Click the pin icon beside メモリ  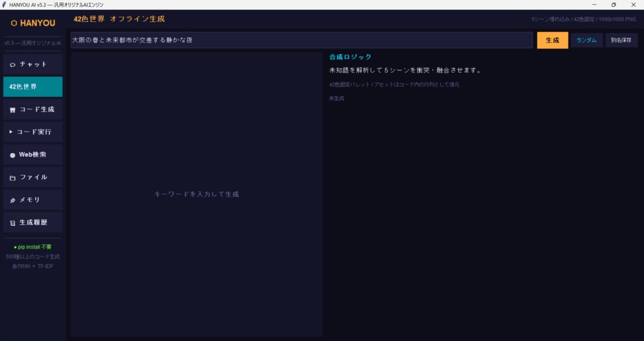pyautogui.click(x=13, y=200)
